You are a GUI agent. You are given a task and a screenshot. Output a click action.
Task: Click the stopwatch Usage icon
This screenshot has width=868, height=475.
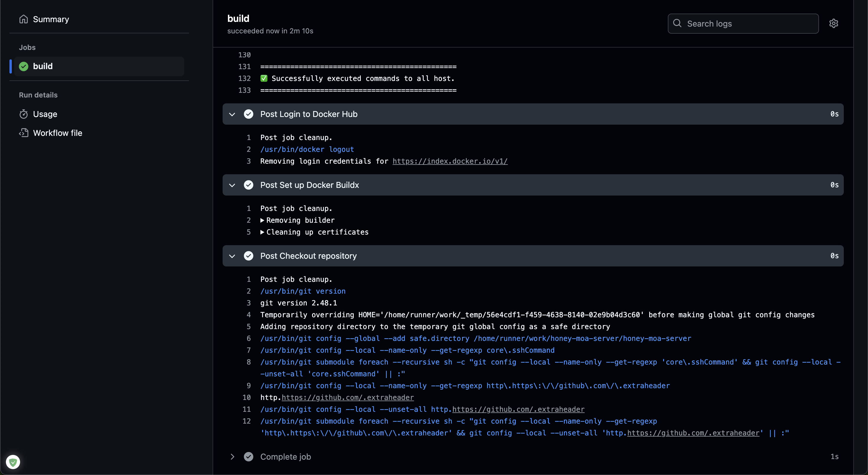24,114
